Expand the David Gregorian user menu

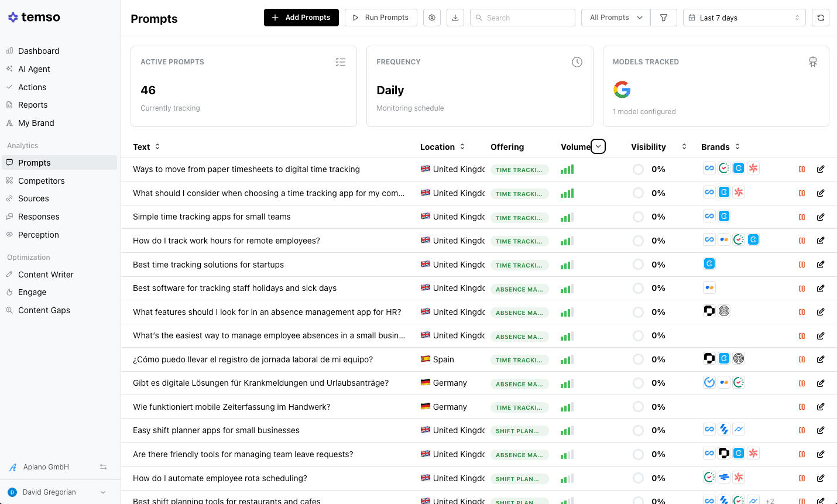[103, 492]
